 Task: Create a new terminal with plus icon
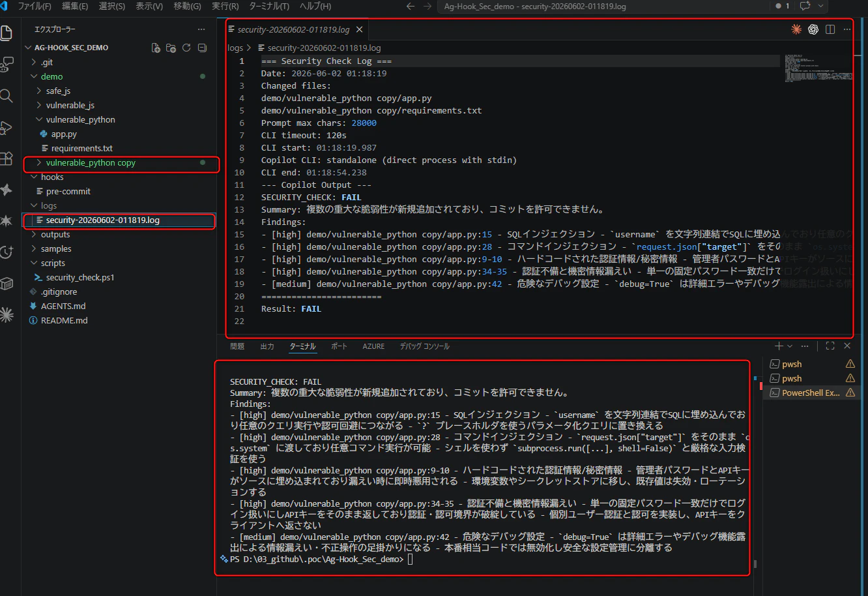click(x=779, y=346)
